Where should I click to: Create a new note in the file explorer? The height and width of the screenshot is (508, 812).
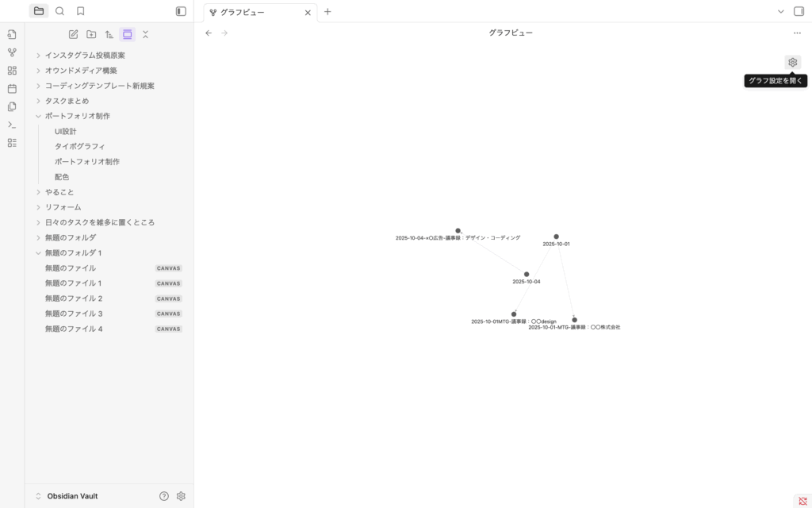(74, 34)
